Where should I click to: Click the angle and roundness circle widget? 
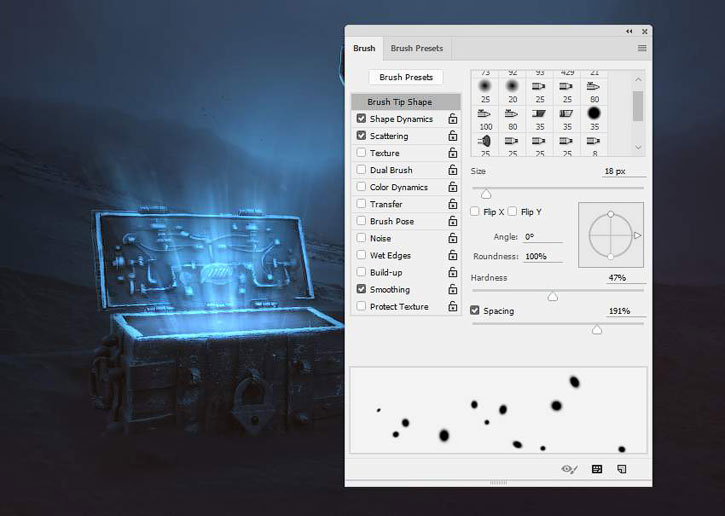[611, 235]
